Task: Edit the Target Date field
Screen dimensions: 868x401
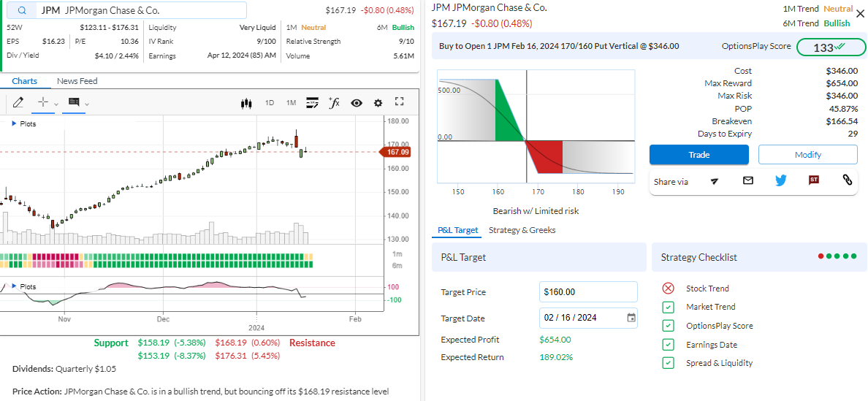Action: tap(588, 318)
